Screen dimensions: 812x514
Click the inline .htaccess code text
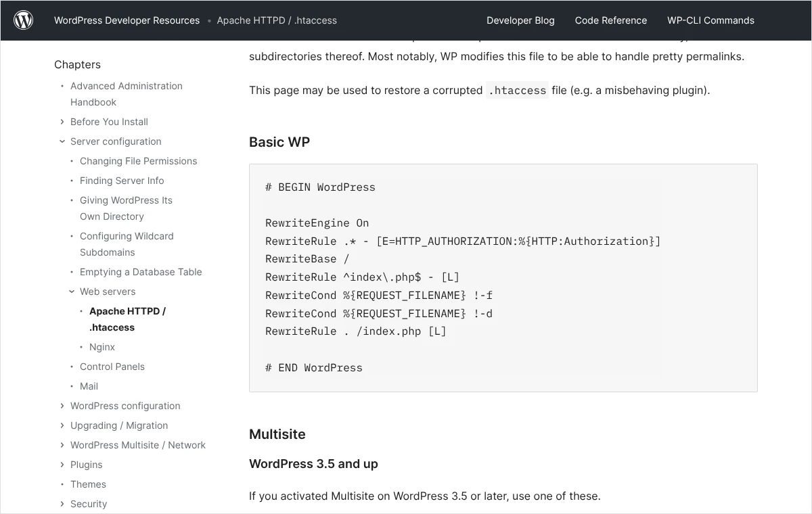click(x=517, y=90)
